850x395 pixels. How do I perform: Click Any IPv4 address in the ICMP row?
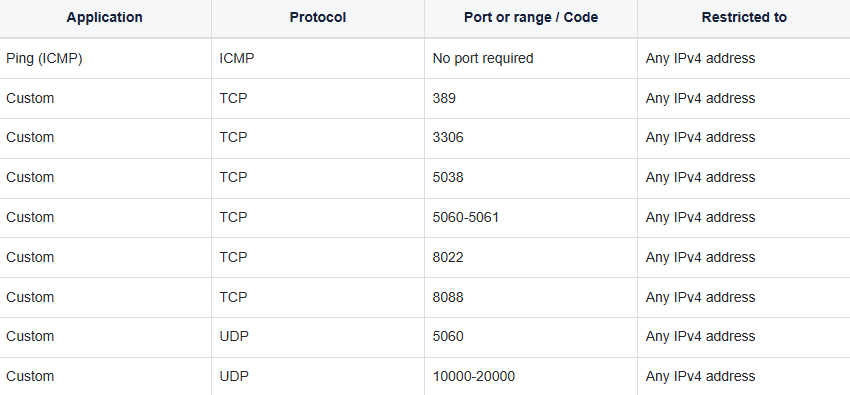tap(700, 58)
